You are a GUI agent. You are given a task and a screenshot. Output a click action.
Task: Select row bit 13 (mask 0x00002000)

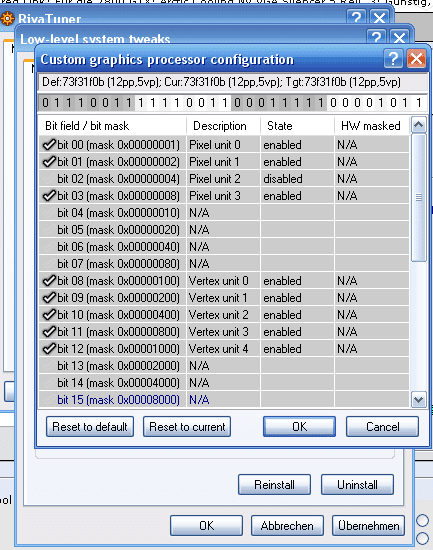(224, 365)
